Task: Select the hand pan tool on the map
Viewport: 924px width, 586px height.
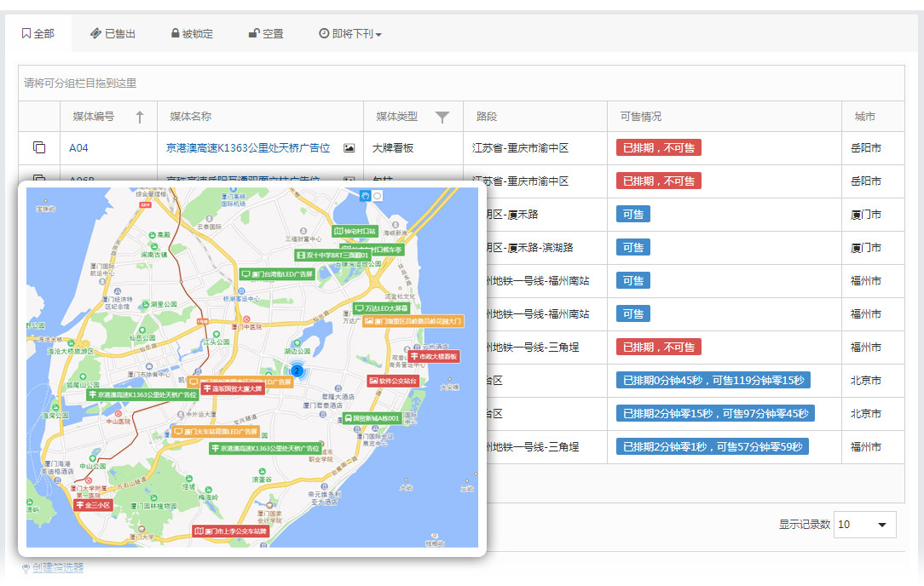Action: 366,196
